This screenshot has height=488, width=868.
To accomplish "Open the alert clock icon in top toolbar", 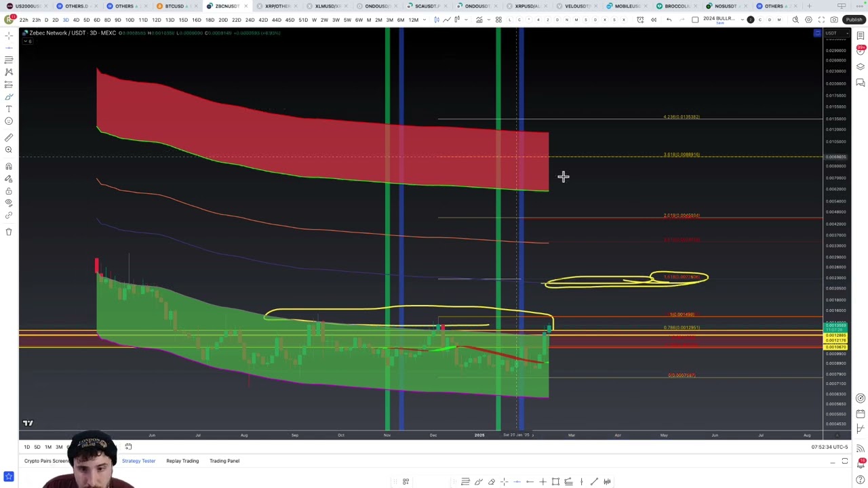I will coord(640,20).
